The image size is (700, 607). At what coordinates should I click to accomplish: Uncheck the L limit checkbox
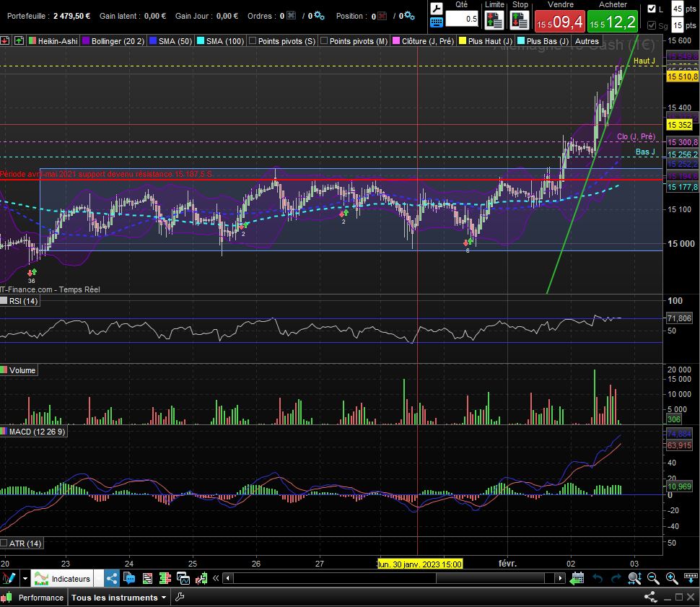pyautogui.click(x=652, y=9)
